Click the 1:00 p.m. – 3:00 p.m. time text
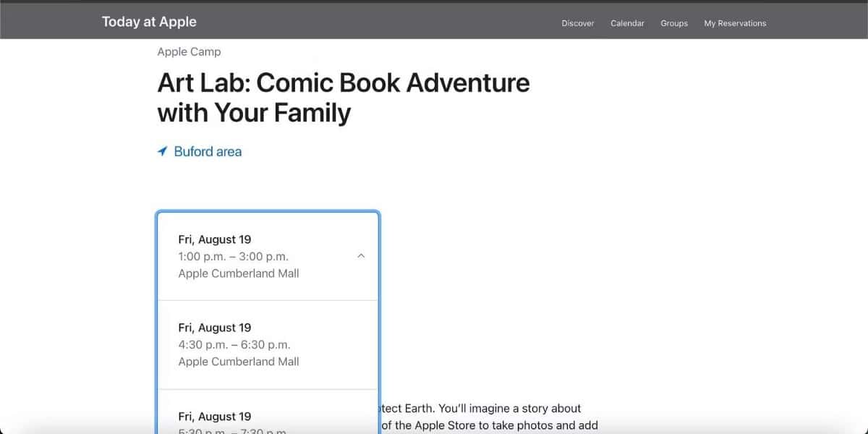Viewport: 868px width, 434px height. click(234, 256)
